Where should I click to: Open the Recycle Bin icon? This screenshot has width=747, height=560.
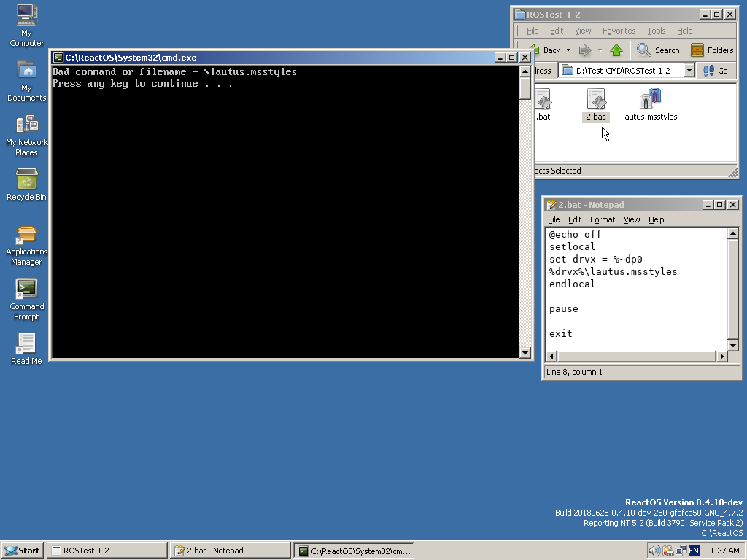(x=26, y=180)
